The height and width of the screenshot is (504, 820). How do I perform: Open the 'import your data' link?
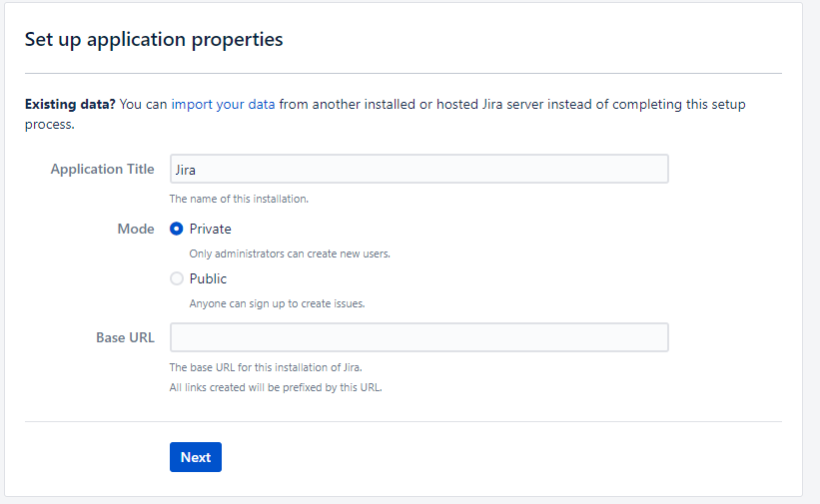(x=224, y=105)
